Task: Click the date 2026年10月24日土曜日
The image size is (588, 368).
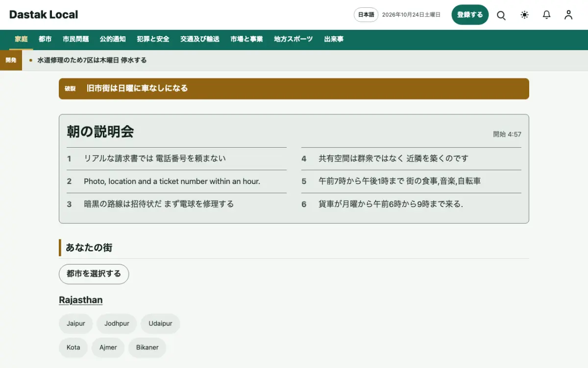Action: point(411,15)
